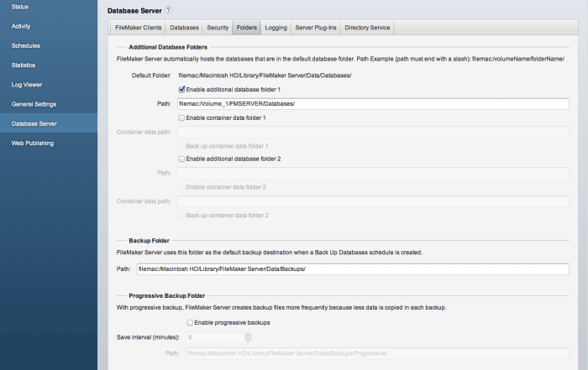This screenshot has width=588, height=370.
Task: Click the Save interval stepper arrows
Action: tap(248, 337)
